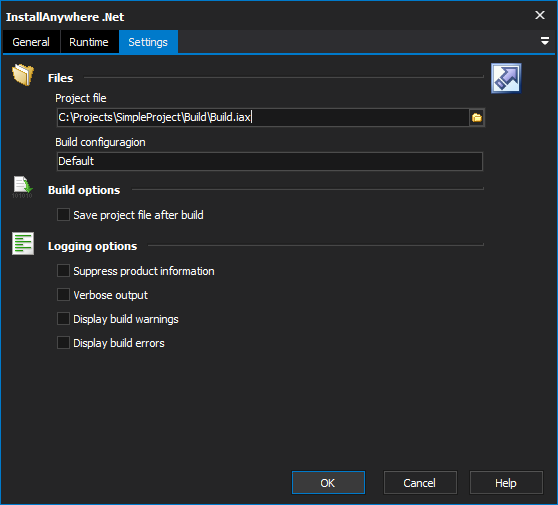
Task: Click the Logging options heading
Action: (93, 246)
